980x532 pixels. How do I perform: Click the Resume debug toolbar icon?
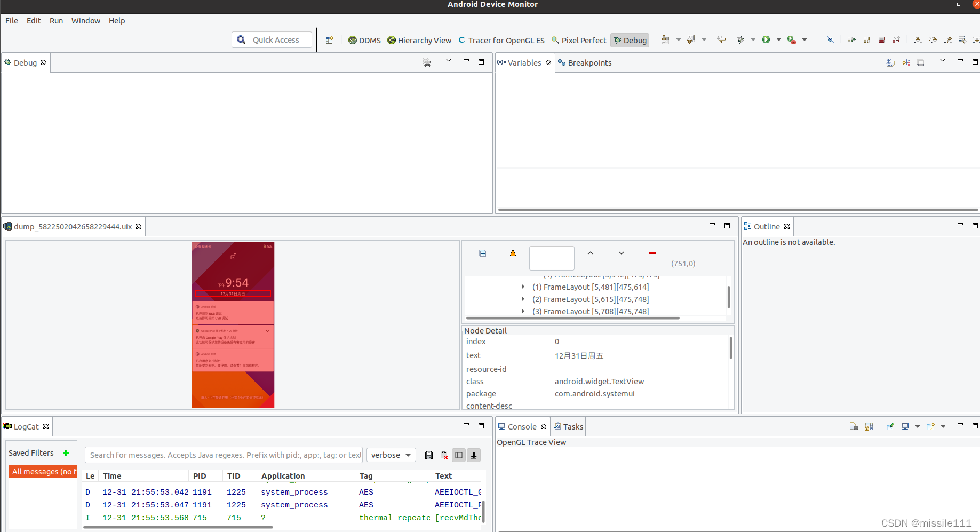[851, 39]
